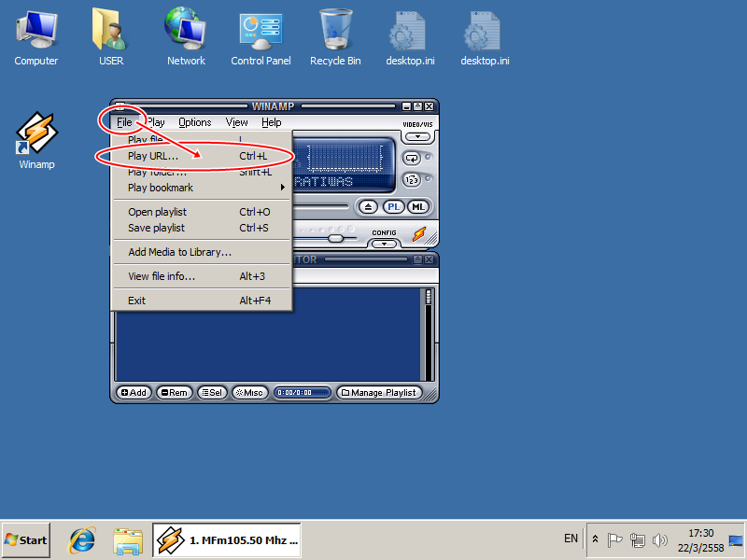Toggle windowshade mode on Winamp main window
Viewport: 747px width, 560px height.
point(417,106)
